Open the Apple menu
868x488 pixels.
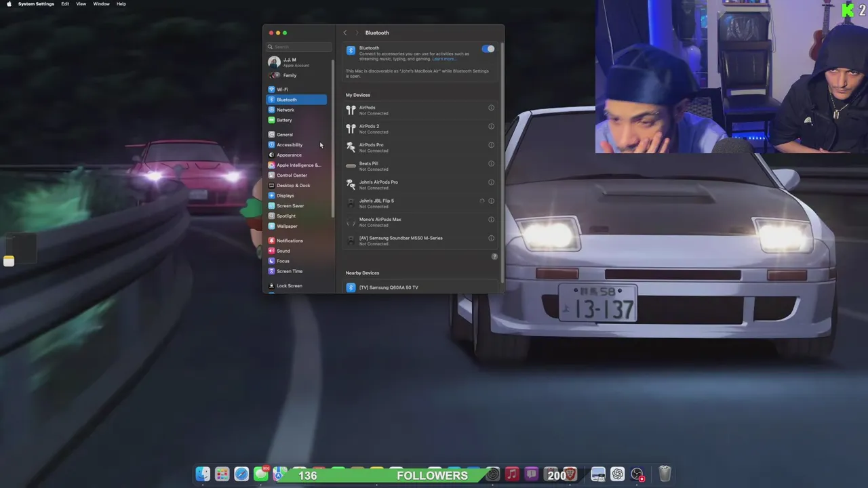(9, 4)
